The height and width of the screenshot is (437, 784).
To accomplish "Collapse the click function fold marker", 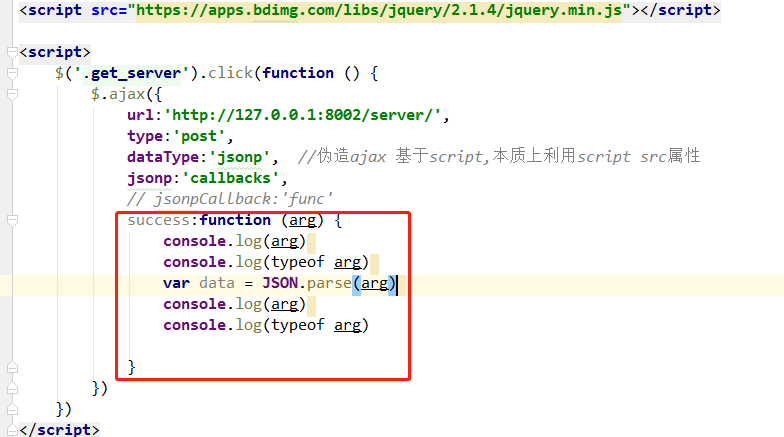I will click(x=12, y=73).
